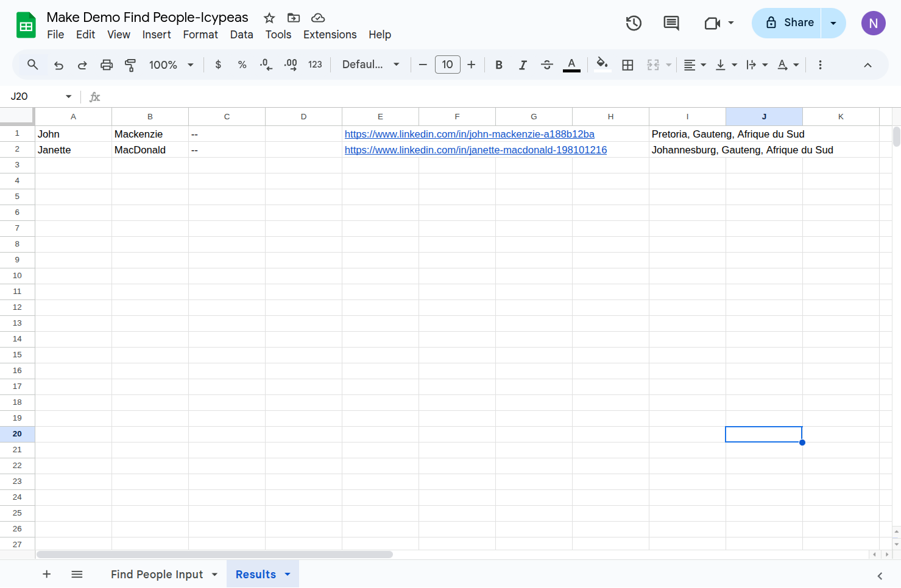Viewport: 901px width, 588px height.
Task: Open the text color picker
Action: [571, 65]
